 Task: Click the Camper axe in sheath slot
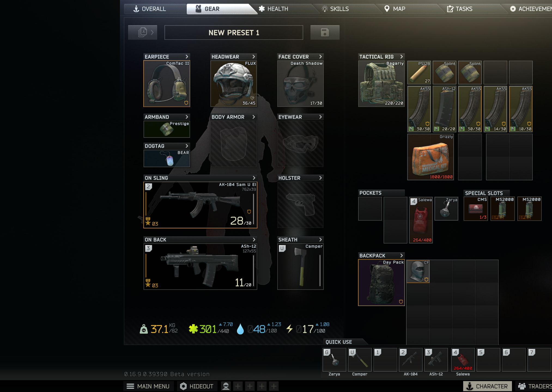(x=300, y=267)
